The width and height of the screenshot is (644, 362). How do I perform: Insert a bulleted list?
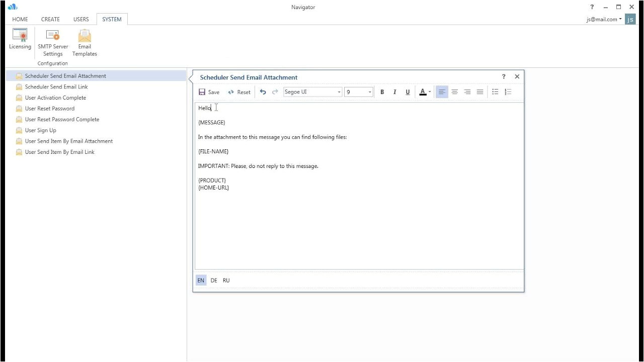[495, 92]
